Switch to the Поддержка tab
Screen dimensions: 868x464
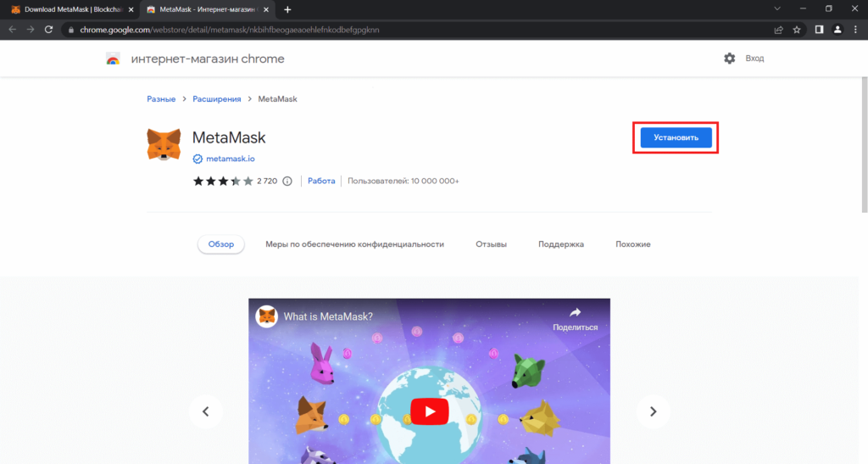(560, 244)
